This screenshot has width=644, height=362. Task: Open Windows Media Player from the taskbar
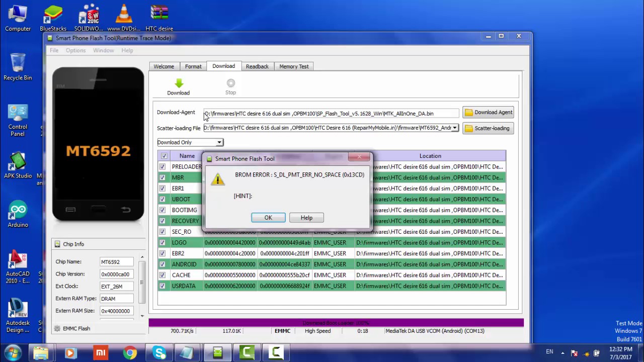tap(71, 353)
